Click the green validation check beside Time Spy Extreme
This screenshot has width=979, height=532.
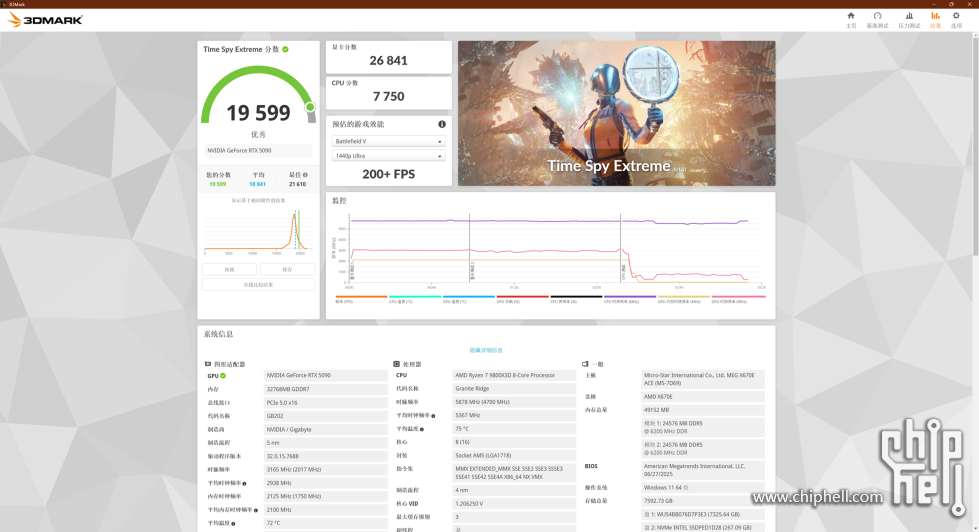[x=285, y=49]
